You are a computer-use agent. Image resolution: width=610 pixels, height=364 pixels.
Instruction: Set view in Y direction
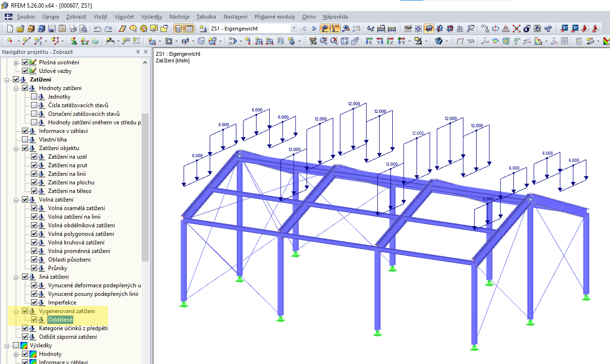tap(379, 41)
